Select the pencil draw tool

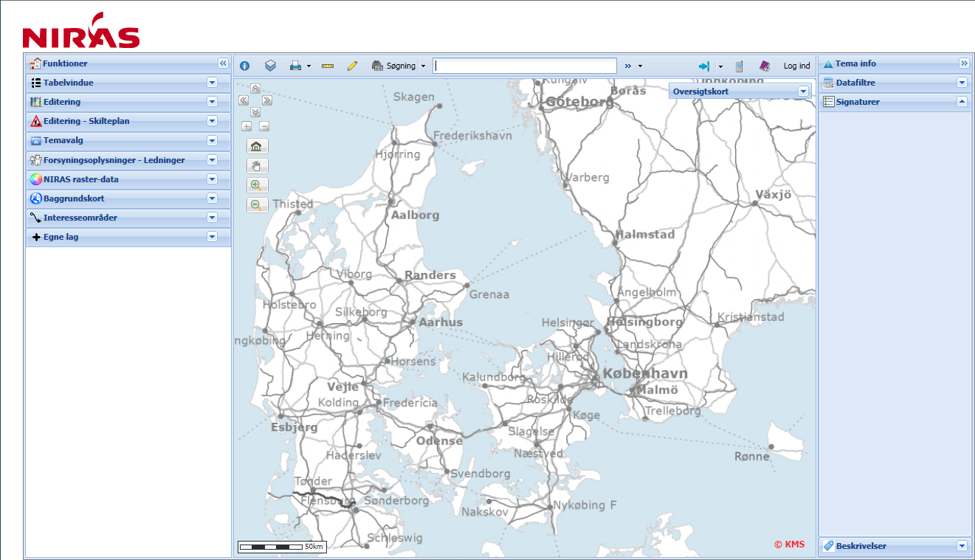point(352,66)
